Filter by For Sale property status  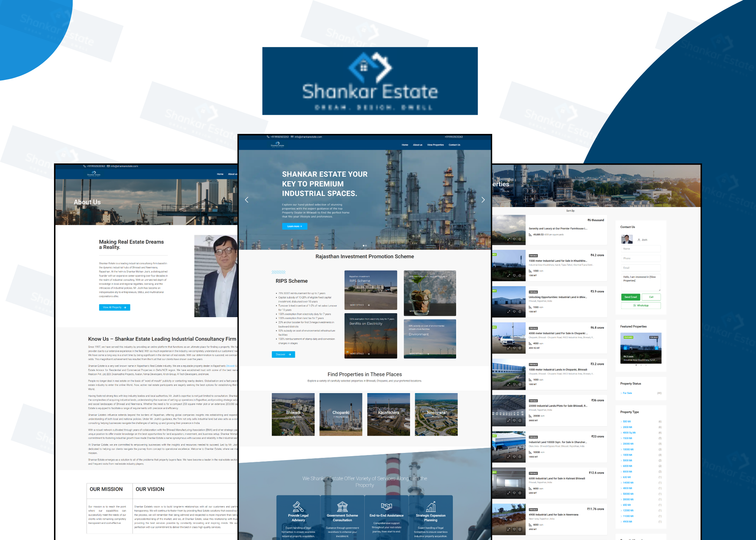click(x=627, y=393)
